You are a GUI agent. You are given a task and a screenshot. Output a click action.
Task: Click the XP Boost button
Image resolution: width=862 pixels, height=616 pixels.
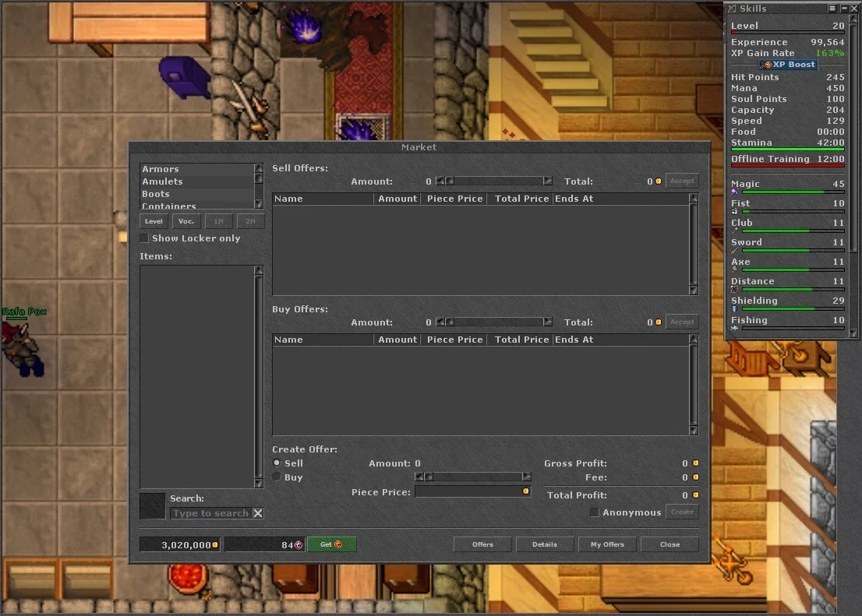pyautogui.click(x=788, y=65)
